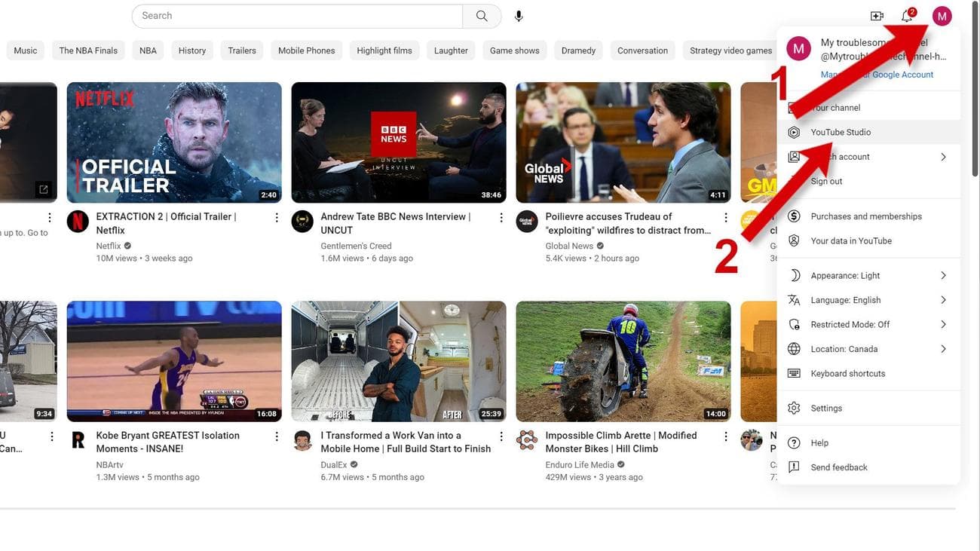Play the BBC News interview thumbnail
This screenshot has width=980, height=551.
coord(399,142)
